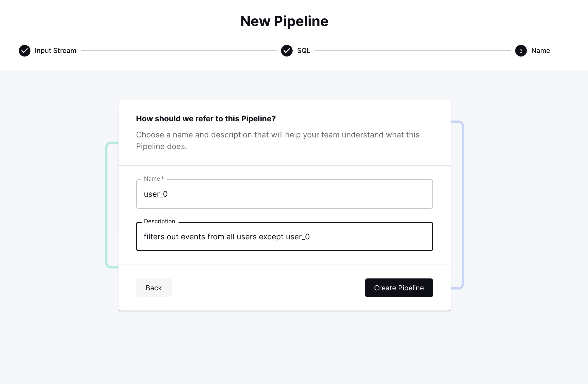Submit with the Create Pipeline button

pyautogui.click(x=399, y=288)
